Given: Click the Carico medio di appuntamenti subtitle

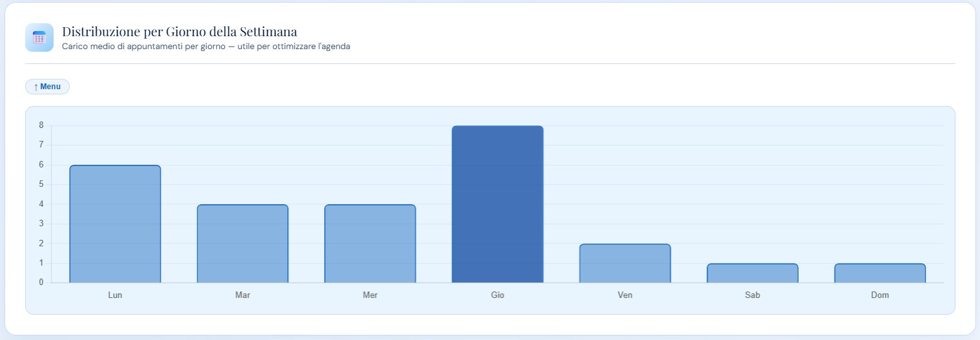Looking at the screenshot, I should click(x=206, y=47).
